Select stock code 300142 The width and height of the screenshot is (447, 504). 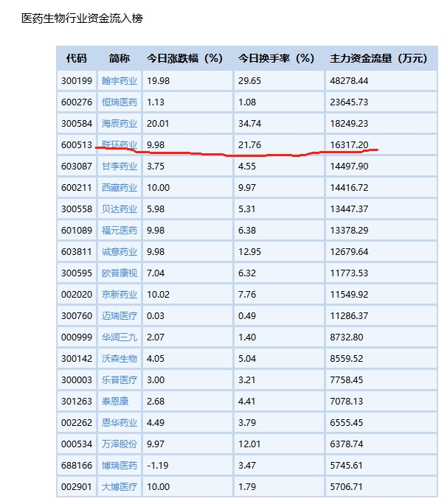coord(77,359)
